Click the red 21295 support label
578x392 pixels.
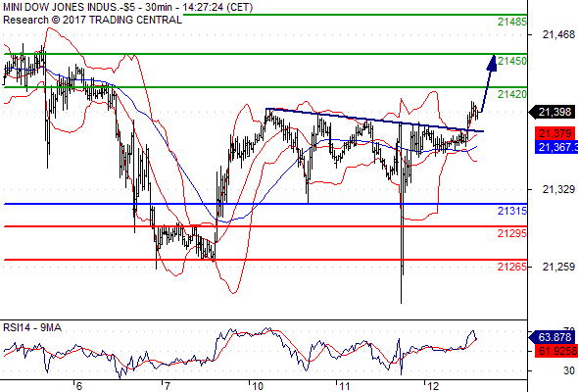[x=512, y=233]
